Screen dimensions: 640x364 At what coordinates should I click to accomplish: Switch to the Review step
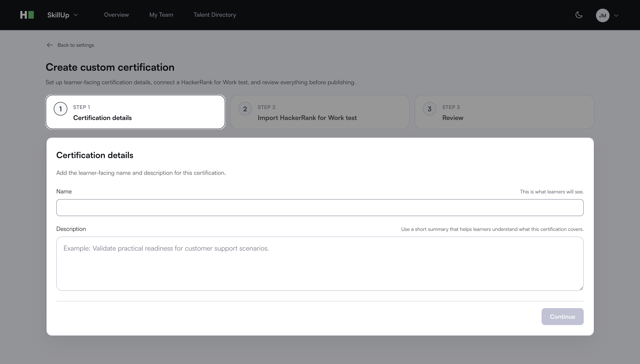tap(504, 112)
